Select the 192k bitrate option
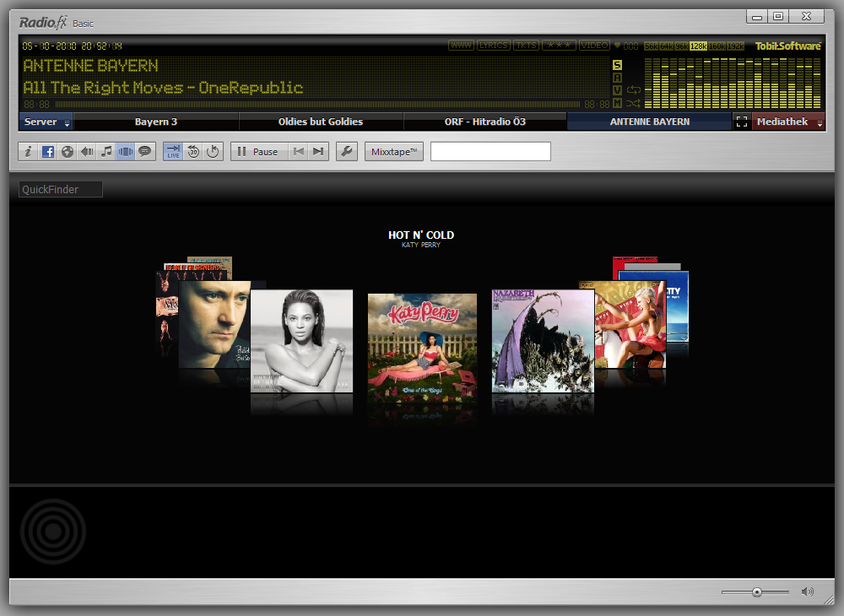Screen dimensions: 844x616 736,46
